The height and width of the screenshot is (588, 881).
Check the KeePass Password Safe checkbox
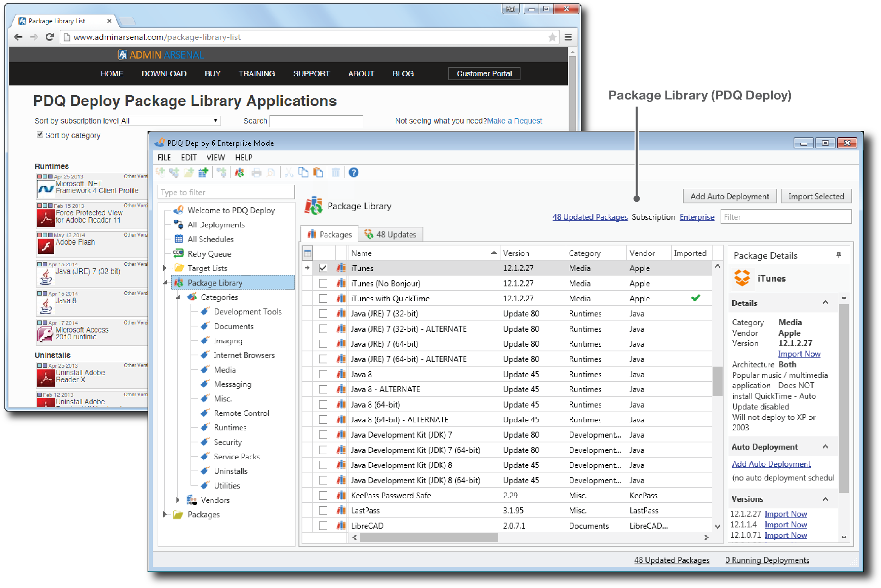coord(323,495)
